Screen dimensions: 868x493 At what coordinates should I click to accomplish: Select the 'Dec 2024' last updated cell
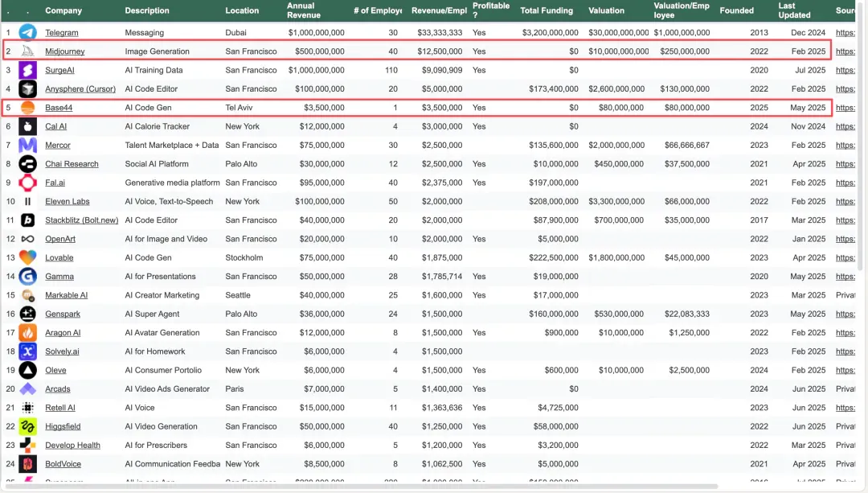click(x=809, y=33)
